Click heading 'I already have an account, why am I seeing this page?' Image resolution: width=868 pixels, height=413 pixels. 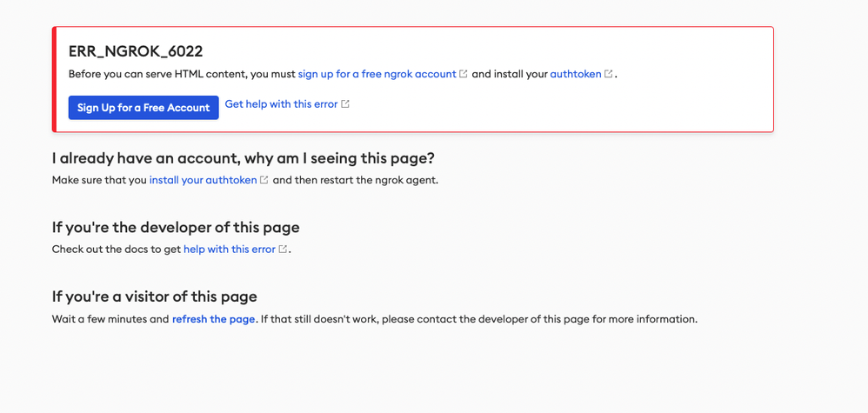[x=243, y=158]
